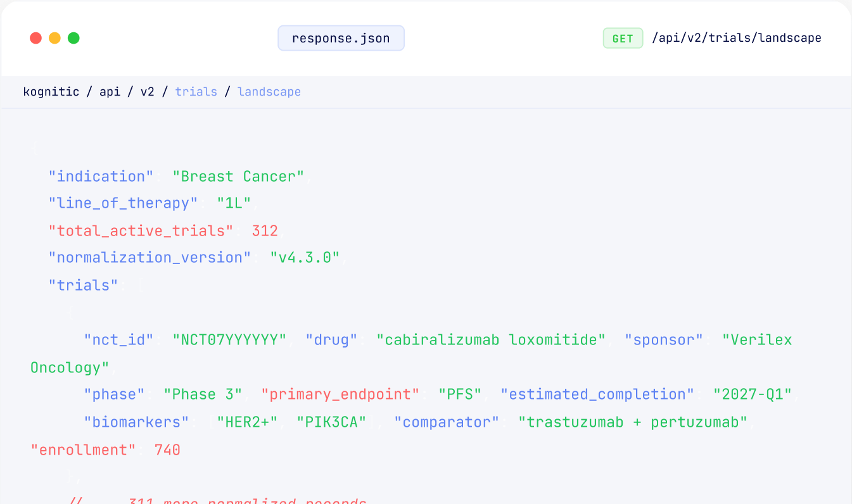
Task: Click the red close window dot
Action: [x=35, y=38]
